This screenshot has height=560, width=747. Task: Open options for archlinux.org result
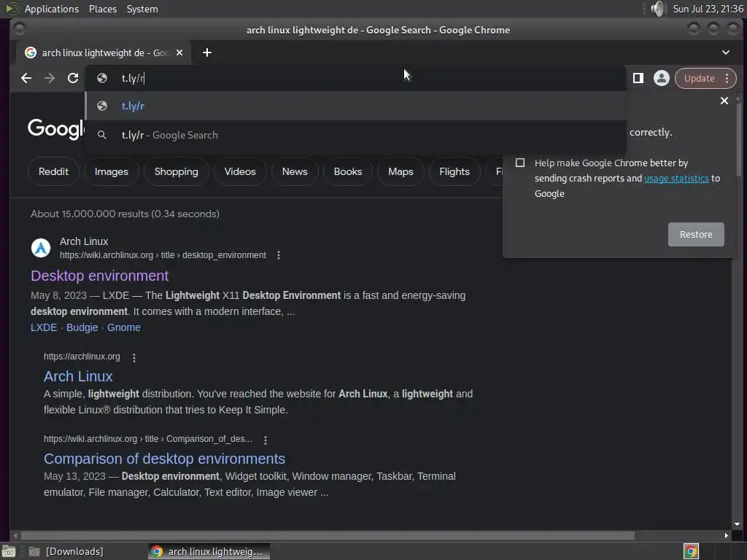point(134,357)
